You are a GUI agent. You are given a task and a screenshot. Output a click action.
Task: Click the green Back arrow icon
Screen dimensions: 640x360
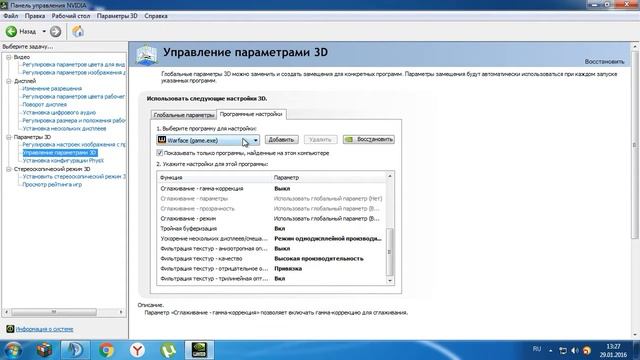11,31
